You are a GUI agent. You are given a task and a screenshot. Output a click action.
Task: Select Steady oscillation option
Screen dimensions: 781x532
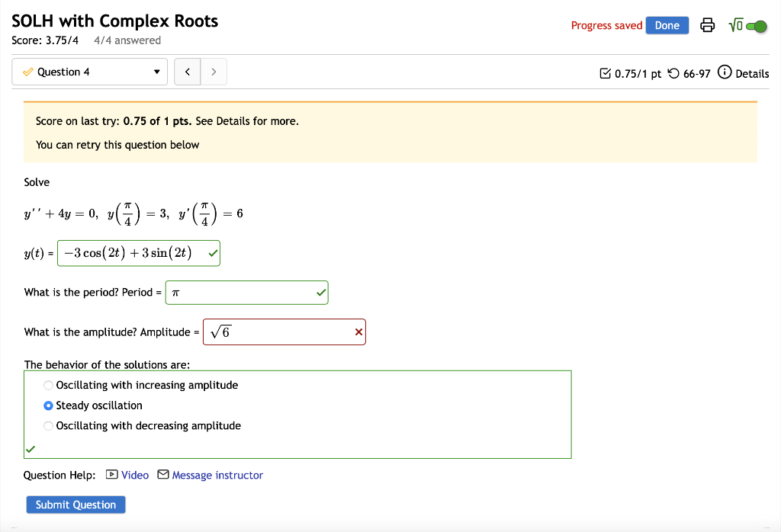pyautogui.click(x=48, y=405)
